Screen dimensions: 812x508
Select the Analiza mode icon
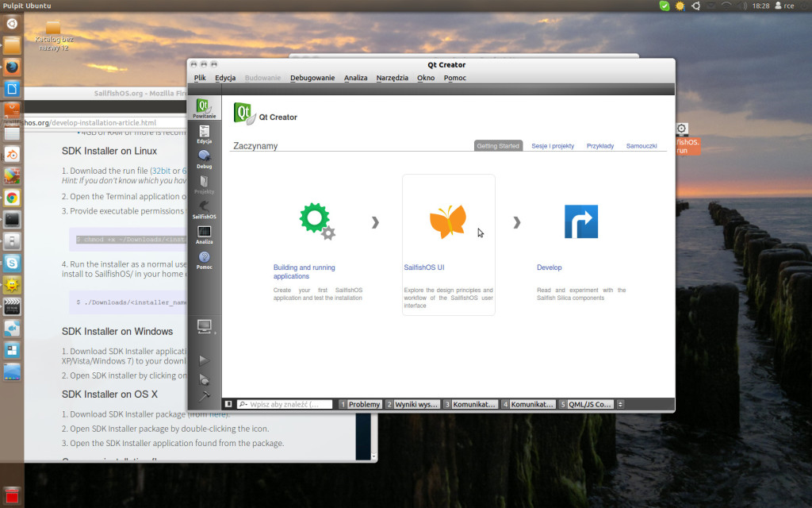point(204,234)
